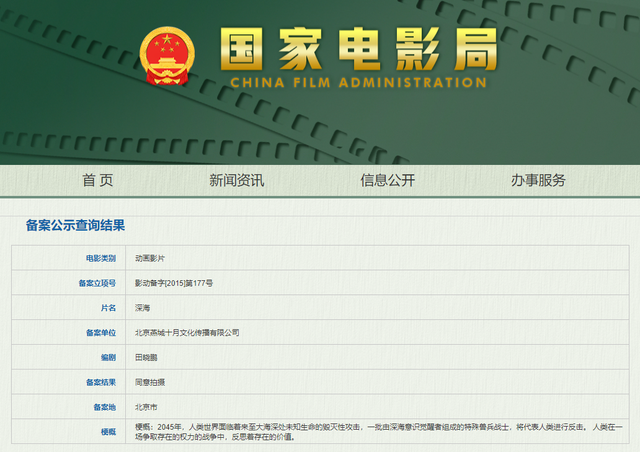Select the film title 深海
Image resolution: width=640 pixels, height=452 pixels.
point(142,308)
